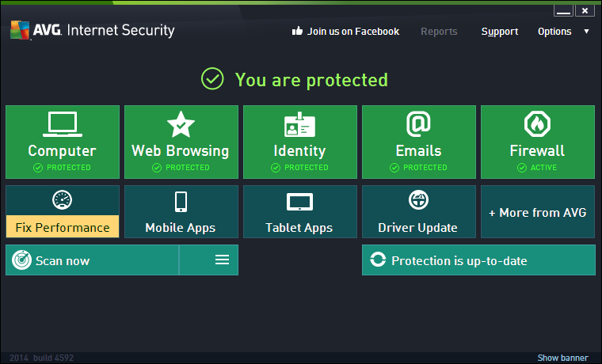The width and height of the screenshot is (602, 364).
Task: Open scan options hamburger menu
Action: [223, 260]
